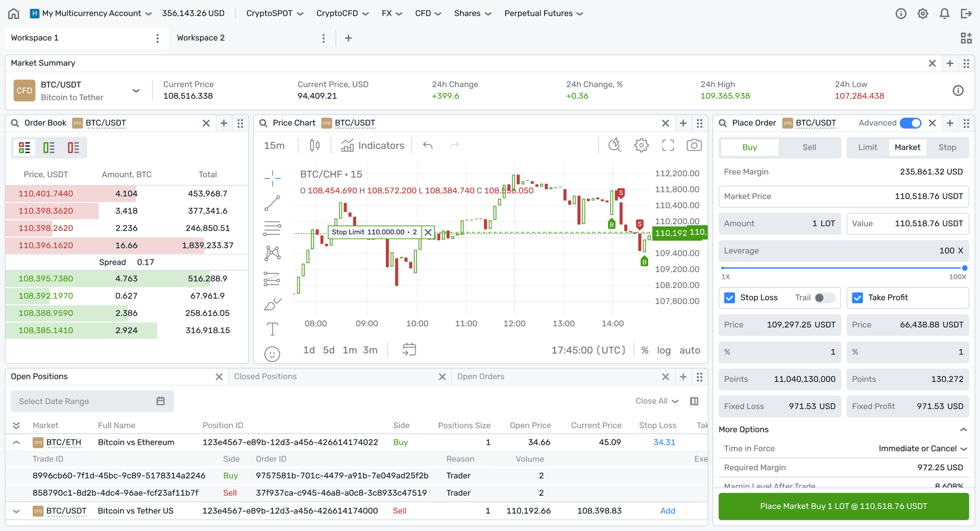Switch order book to sell-only view

tap(73, 147)
